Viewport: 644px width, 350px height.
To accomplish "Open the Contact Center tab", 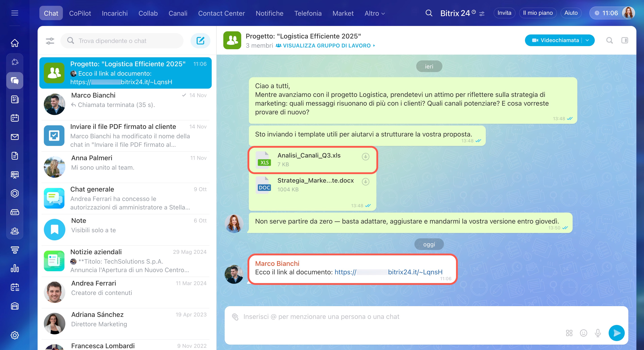I will pyautogui.click(x=221, y=13).
